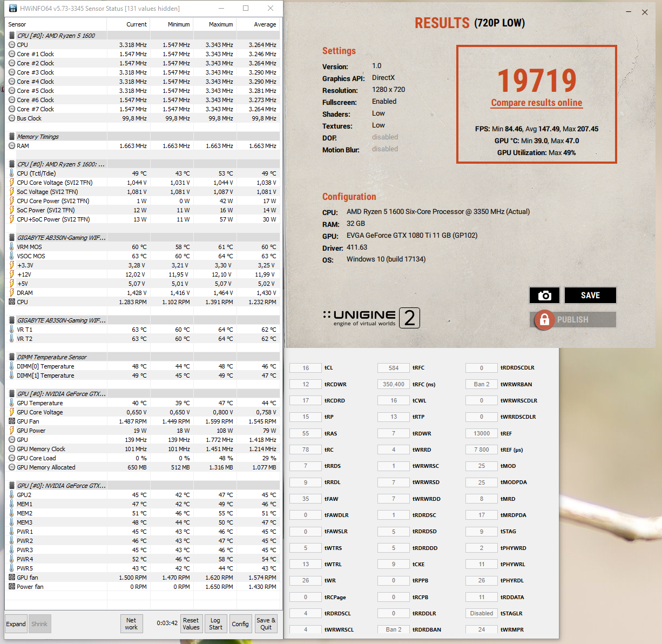Screen dimensions: 662x644
Task: Select the CPU (Tctl/Tdie) thermometer icon
Action: click(12, 173)
